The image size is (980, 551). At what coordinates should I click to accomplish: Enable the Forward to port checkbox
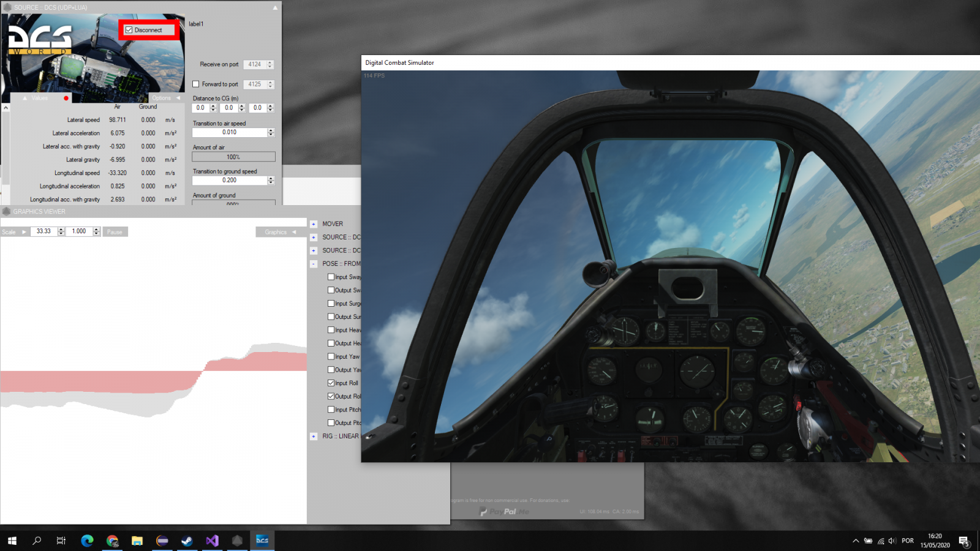(196, 84)
